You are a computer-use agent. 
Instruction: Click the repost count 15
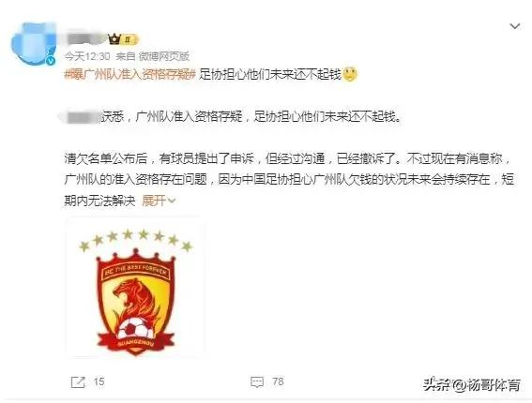pyautogui.click(x=99, y=382)
